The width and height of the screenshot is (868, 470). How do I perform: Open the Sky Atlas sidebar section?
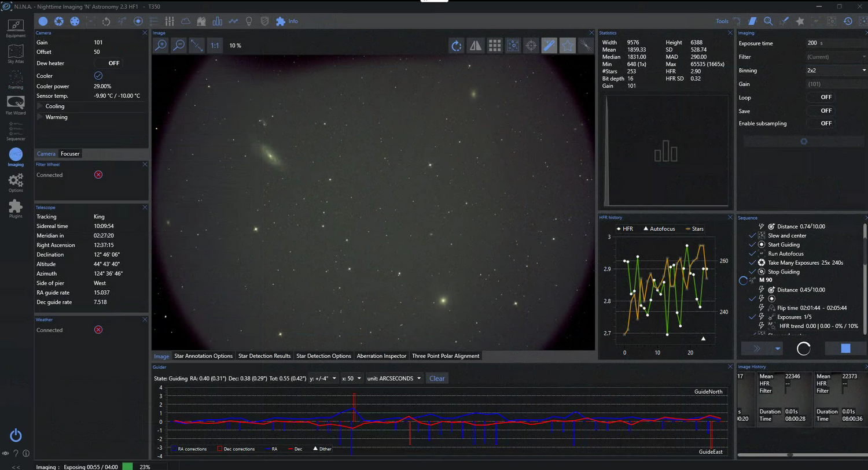[16, 54]
